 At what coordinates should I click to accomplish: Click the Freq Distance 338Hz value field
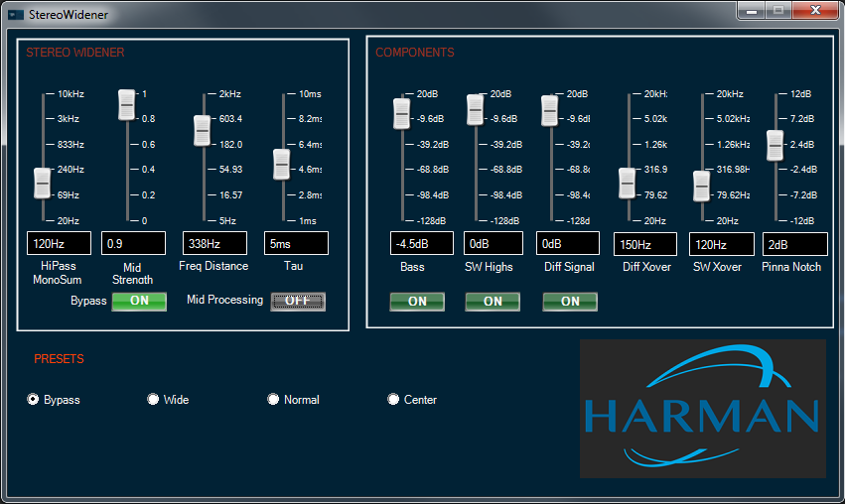215,243
